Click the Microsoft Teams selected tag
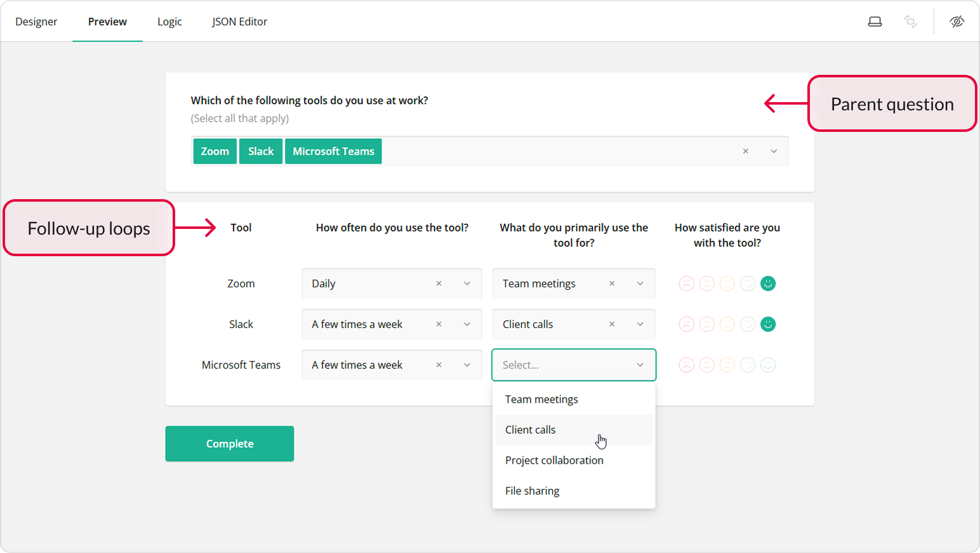Viewport: 980px width, 553px height. [x=333, y=152]
